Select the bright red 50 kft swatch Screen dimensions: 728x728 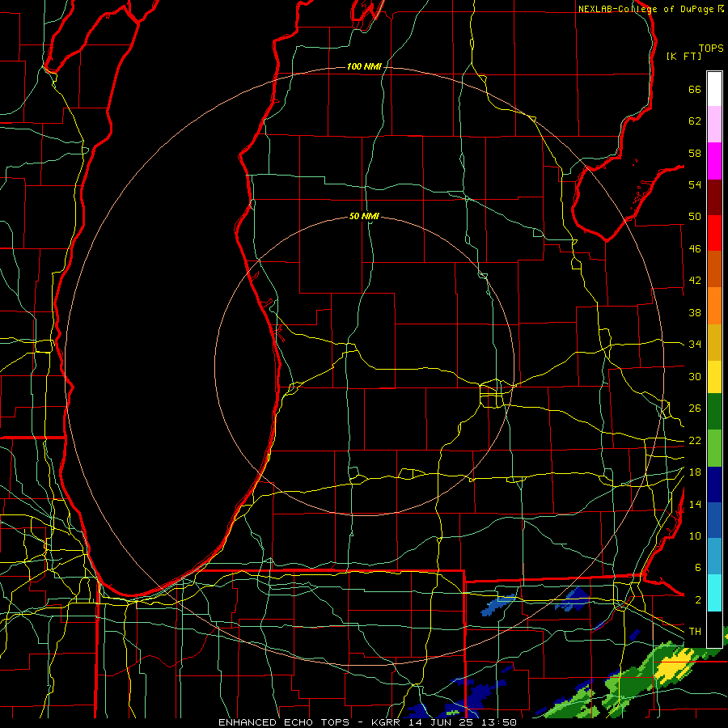pos(714,233)
